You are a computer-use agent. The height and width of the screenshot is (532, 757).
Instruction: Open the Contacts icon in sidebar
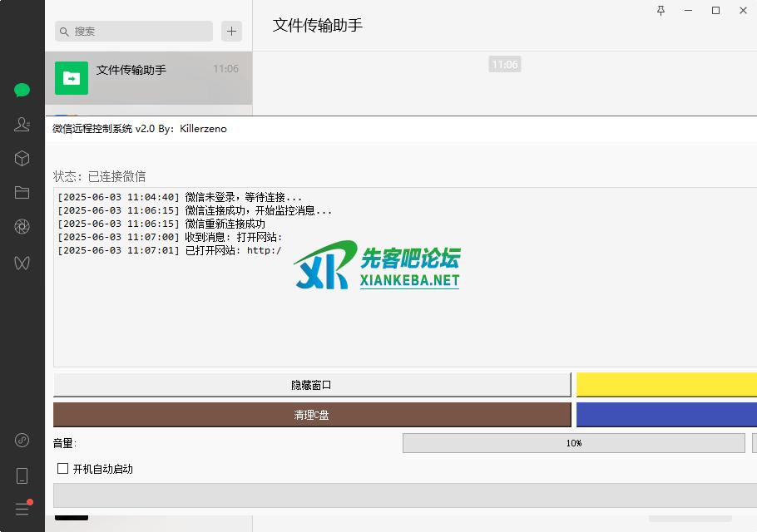click(x=22, y=125)
